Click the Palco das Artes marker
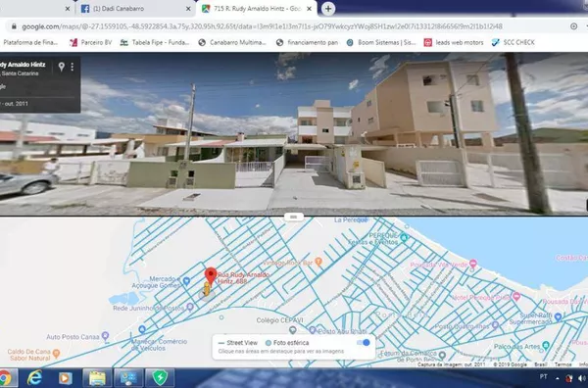The height and width of the screenshot is (388, 588). (x=546, y=345)
